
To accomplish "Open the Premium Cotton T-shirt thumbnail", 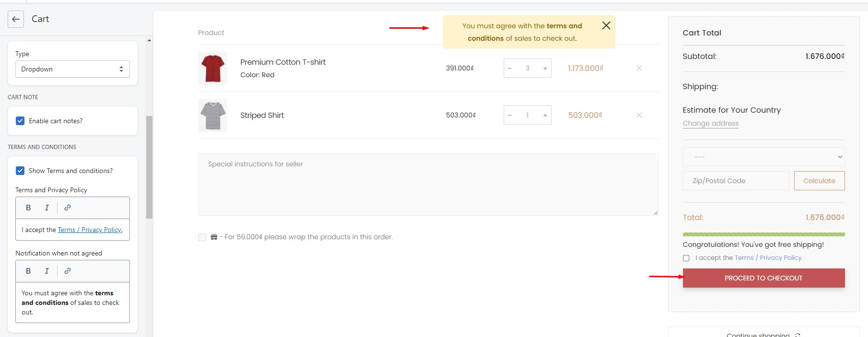I will click(213, 68).
